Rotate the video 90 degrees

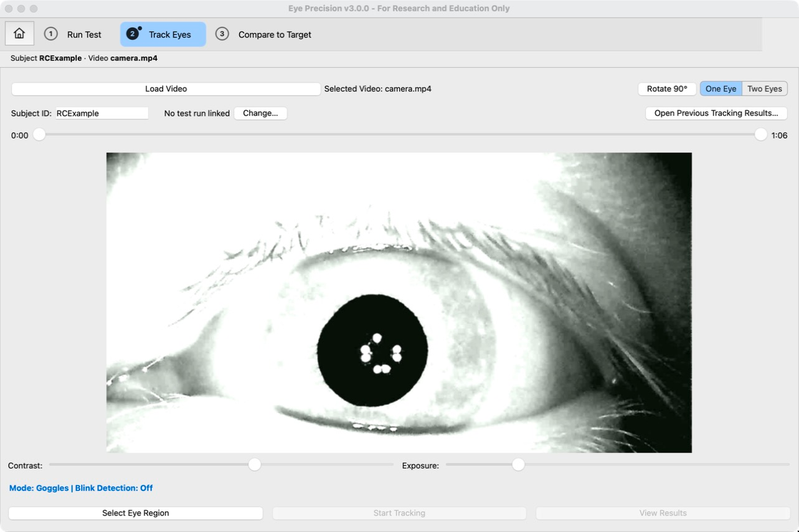[x=667, y=88]
